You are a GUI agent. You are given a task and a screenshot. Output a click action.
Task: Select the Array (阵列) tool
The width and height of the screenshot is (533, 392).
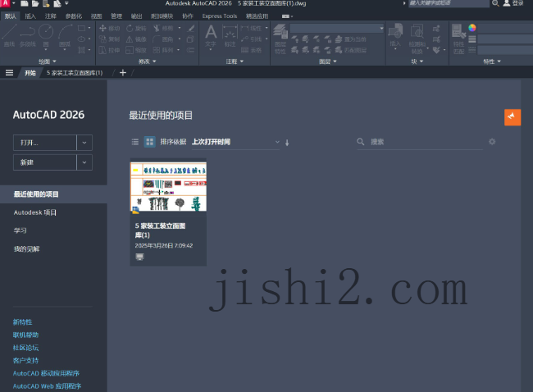163,50
